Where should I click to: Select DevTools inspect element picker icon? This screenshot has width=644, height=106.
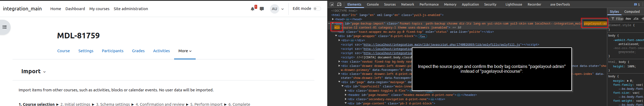(x=332, y=4)
